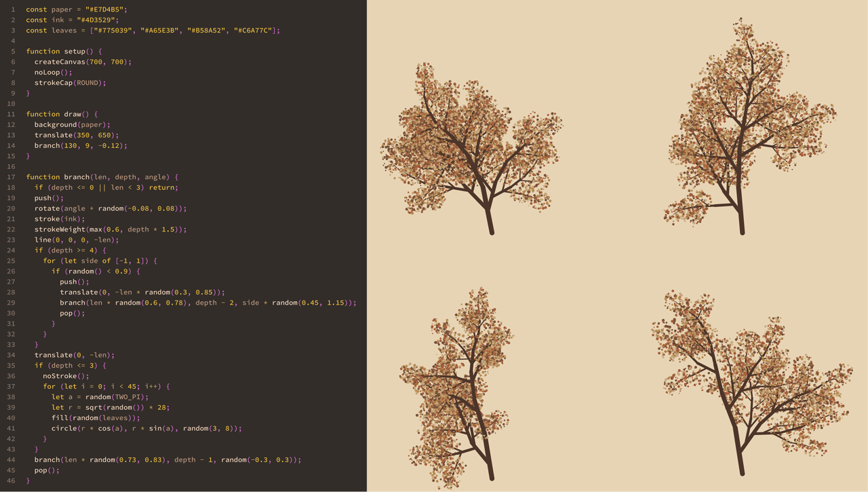This screenshot has height=492, width=868.
Task: Click the 'line(0, 0, 0, -len);' statement
Action: click(77, 240)
